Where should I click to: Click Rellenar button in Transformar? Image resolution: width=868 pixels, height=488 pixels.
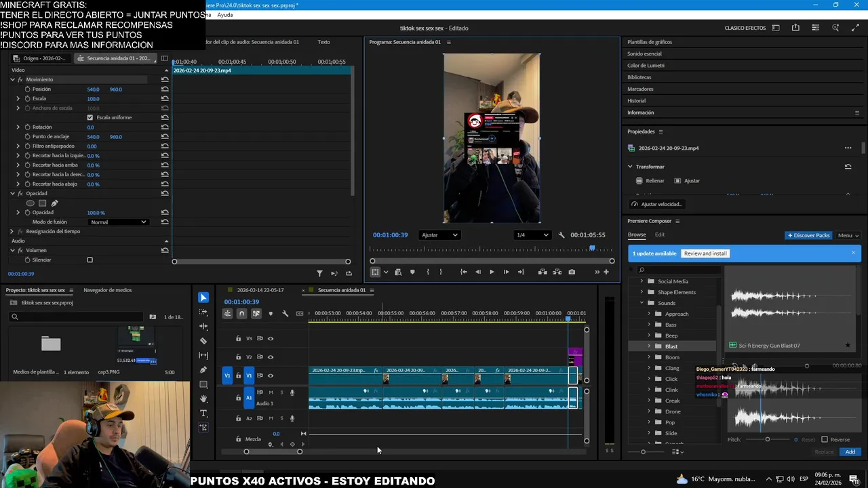pyautogui.click(x=650, y=181)
